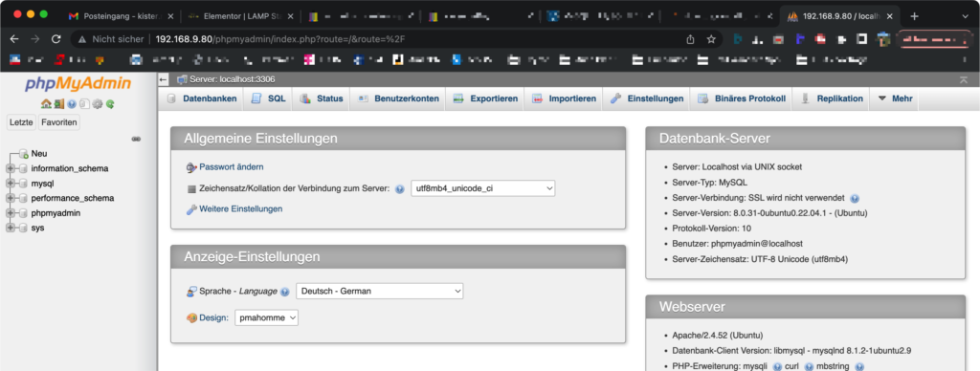Click the browser address bar URL
Screen dimensions: 980x371
click(x=281, y=38)
